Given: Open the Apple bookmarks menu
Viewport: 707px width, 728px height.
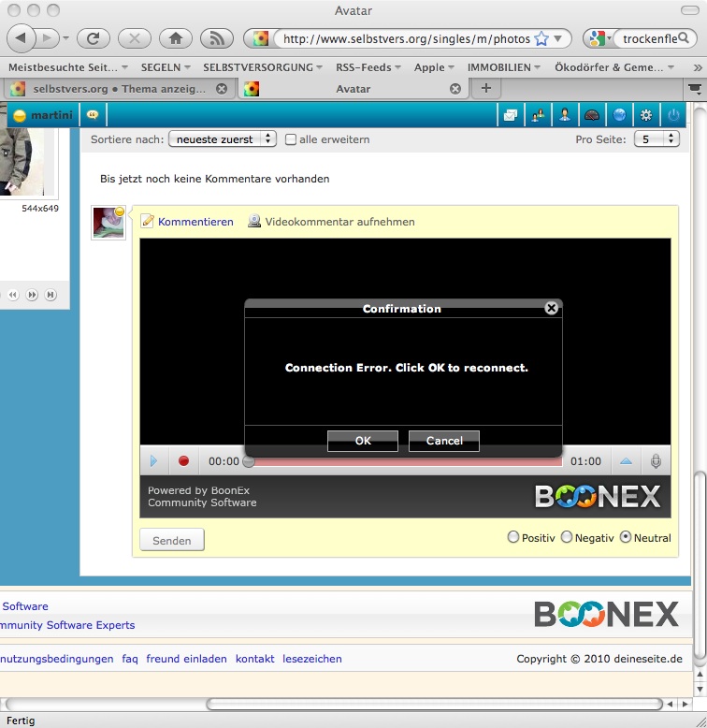Looking at the screenshot, I should (434, 67).
